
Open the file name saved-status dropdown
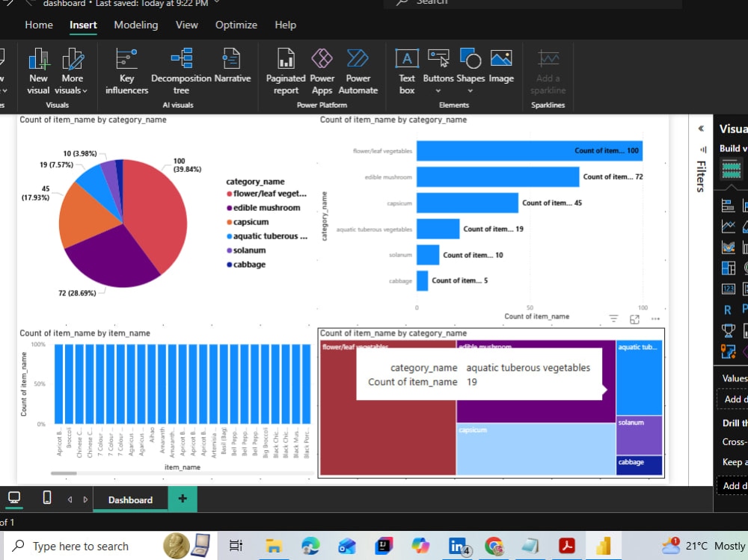[x=218, y=3]
